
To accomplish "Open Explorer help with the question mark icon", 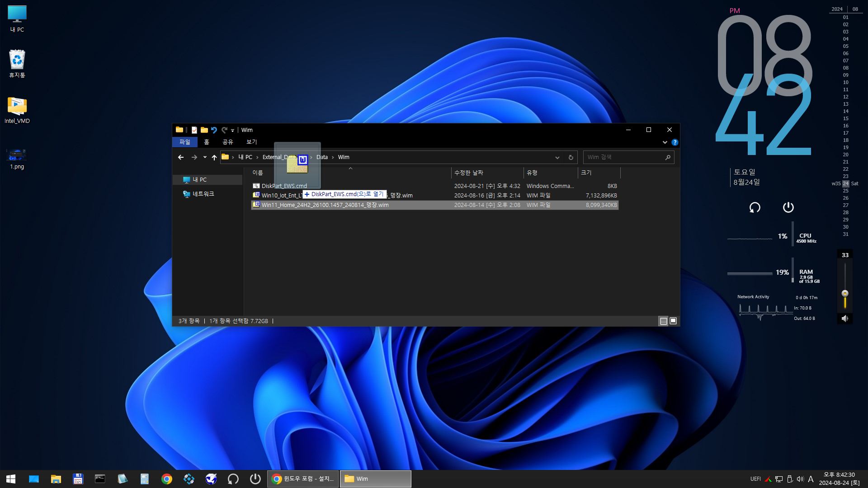I will (x=675, y=142).
